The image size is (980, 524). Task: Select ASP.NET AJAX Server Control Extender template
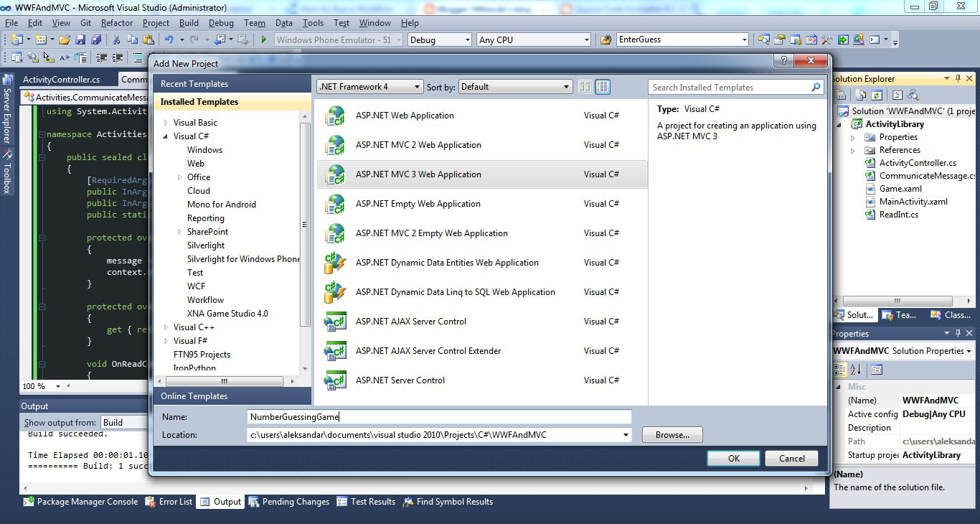click(482, 351)
